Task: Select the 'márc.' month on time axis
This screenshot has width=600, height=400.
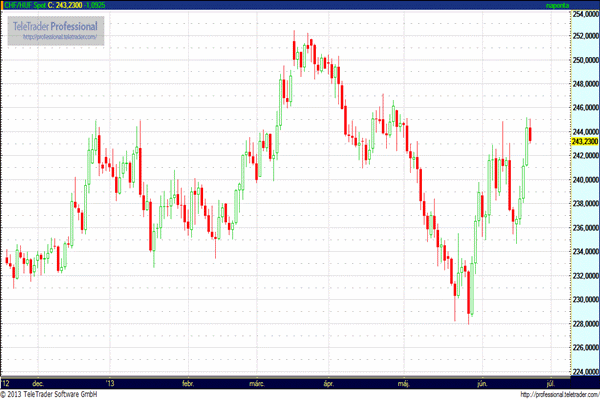Action: click(256, 383)
